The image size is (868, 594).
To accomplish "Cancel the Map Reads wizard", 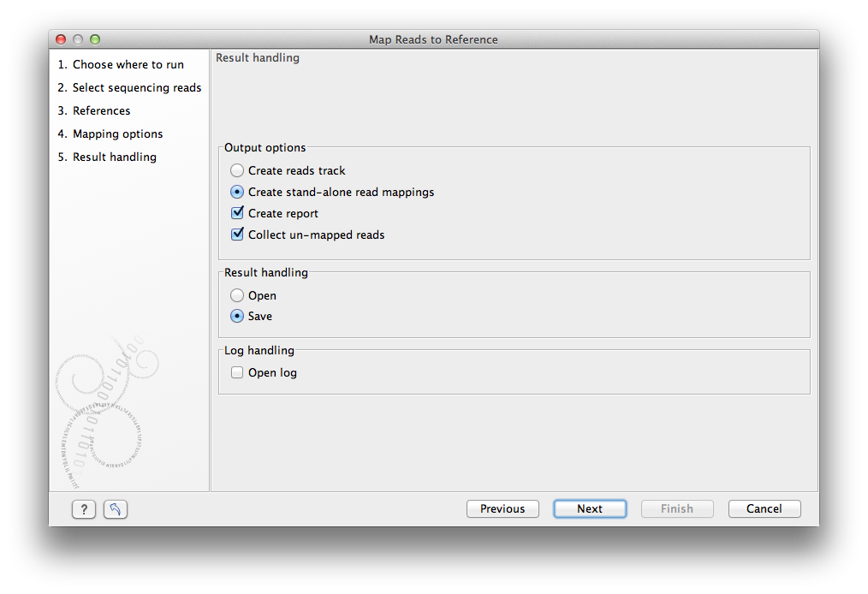I will coord(764,508).
